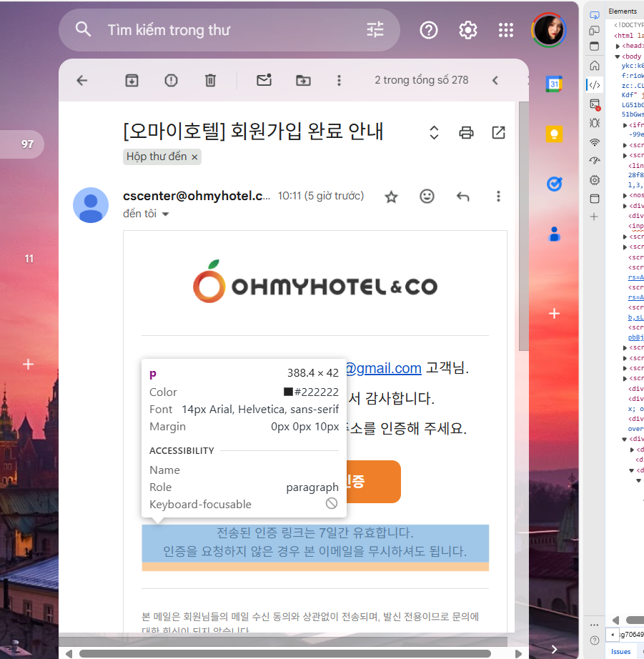Open the Gmail help question mark icon

coord(429,30)
